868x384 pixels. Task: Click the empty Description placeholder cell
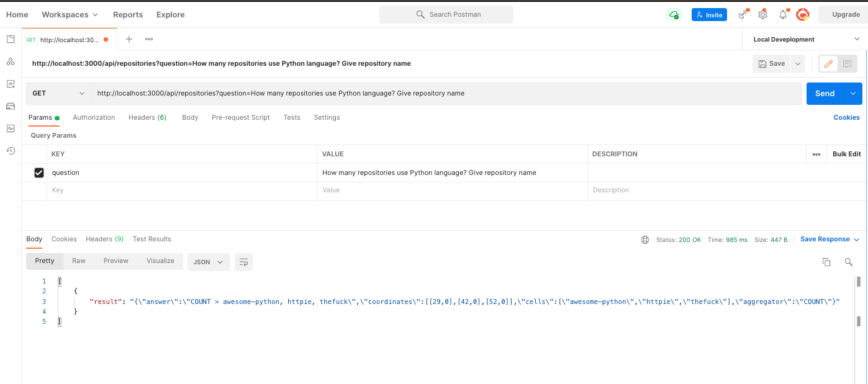(727, 190)
